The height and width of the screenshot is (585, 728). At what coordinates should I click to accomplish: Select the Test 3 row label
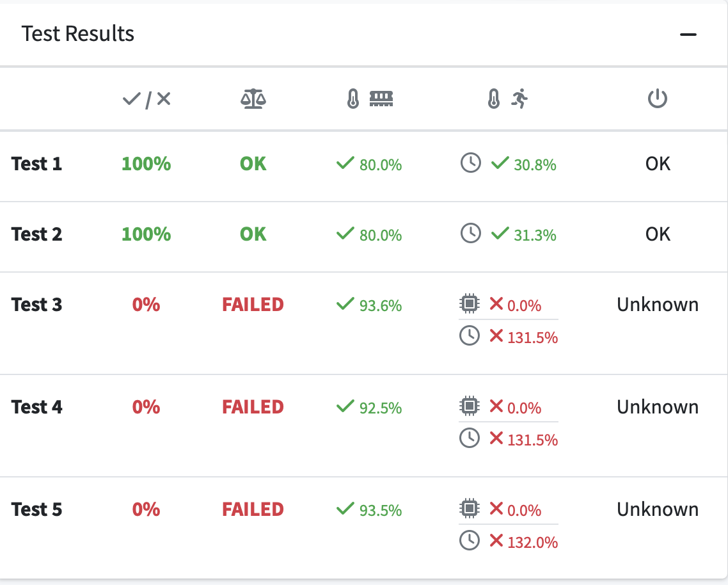[36, 305]
